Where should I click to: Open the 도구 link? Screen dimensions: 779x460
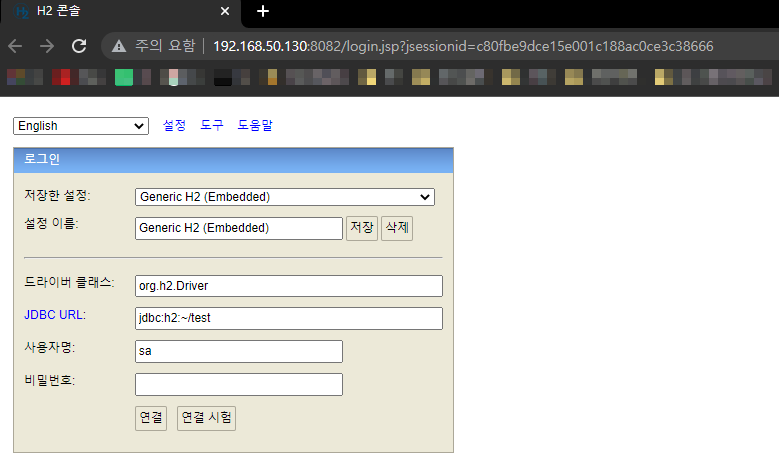pyautogui.click(x=212, y=125)
